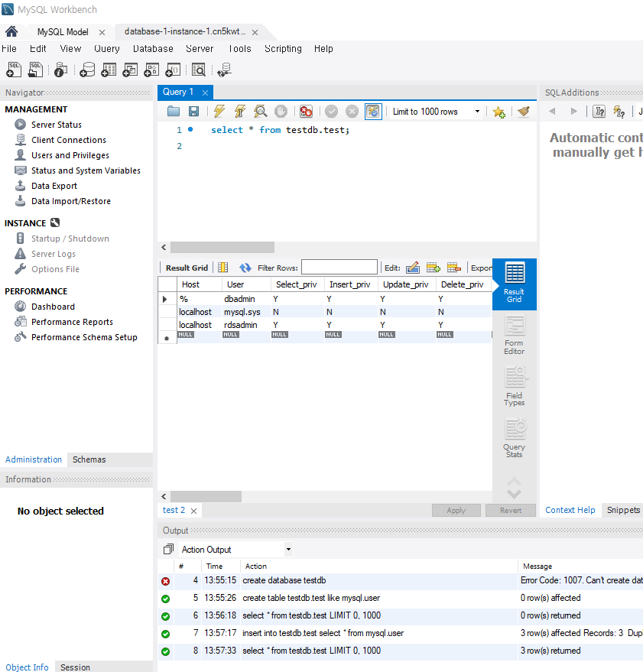
Task: Go back in SQL Additions help
Action: 552,112
